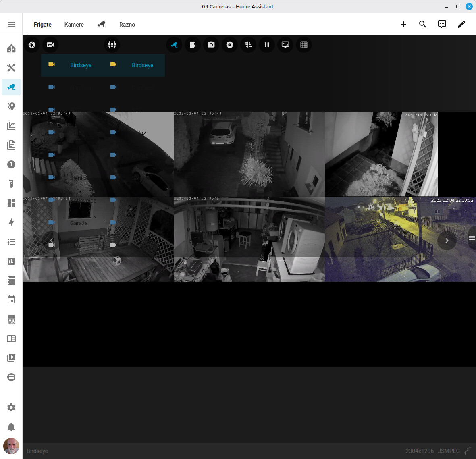
Task: Open the map marker sidebar item
Action: [x=11, y=106]
